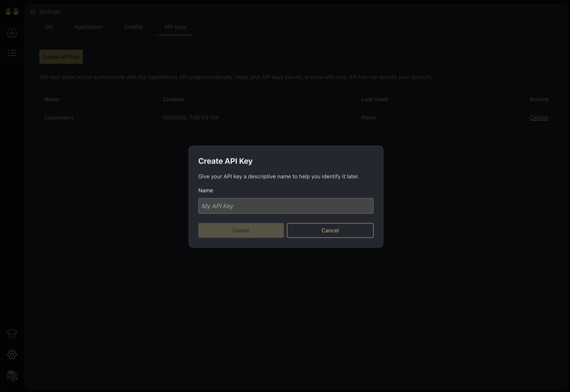Open the conversations list icon
Screen dimensions: 570x392
12,53
